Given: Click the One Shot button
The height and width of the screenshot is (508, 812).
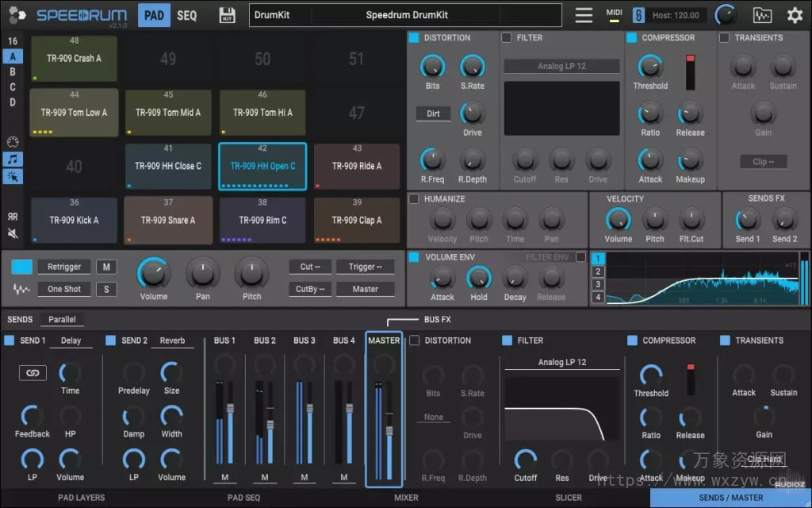Looking at the screenshot, I should click(63, 288).
